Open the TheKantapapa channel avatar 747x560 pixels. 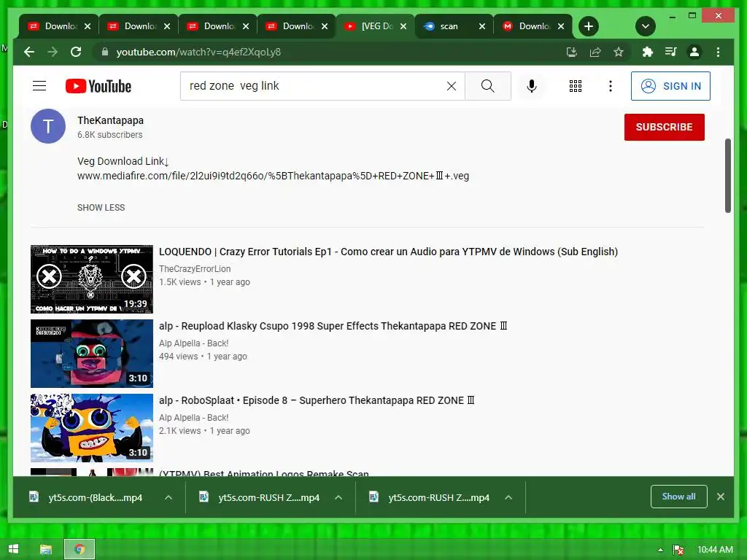(48, 126)
